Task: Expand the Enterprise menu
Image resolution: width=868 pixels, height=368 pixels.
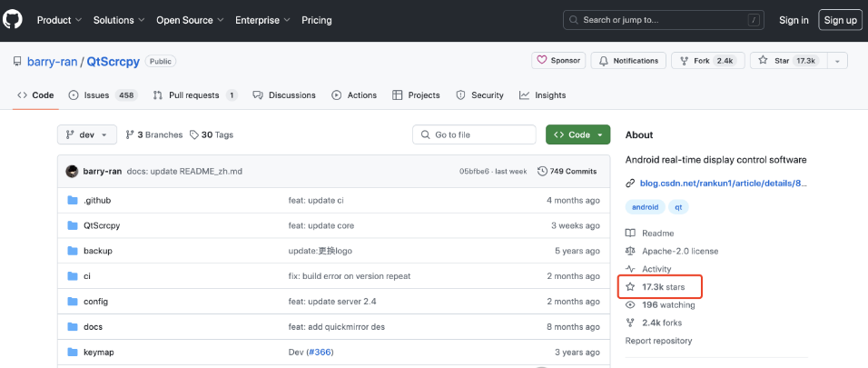Action: click(262, 20)
